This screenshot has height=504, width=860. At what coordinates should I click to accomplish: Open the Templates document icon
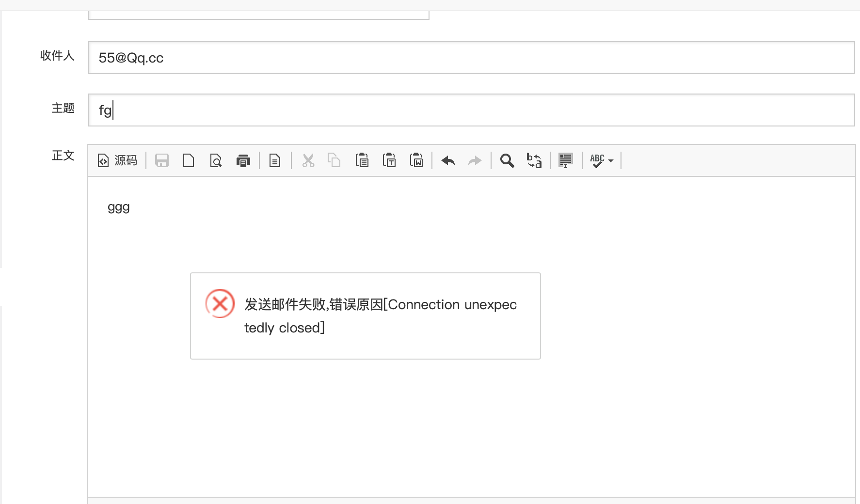275,160
